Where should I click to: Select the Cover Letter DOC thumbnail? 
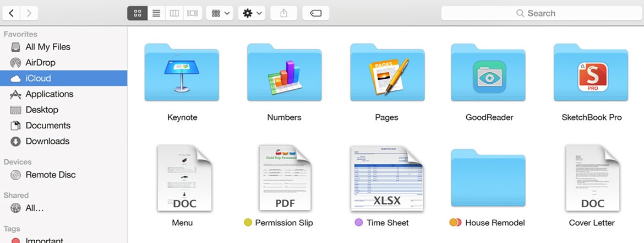coord(592,177)
